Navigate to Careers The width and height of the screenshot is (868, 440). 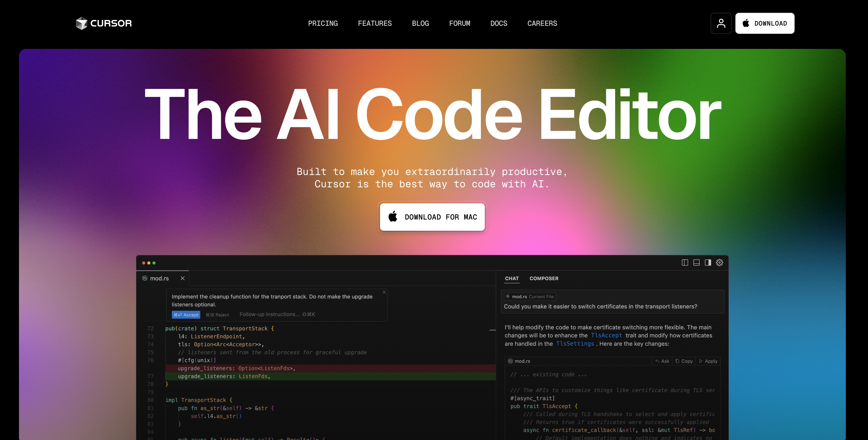click(x=542, y=23)
